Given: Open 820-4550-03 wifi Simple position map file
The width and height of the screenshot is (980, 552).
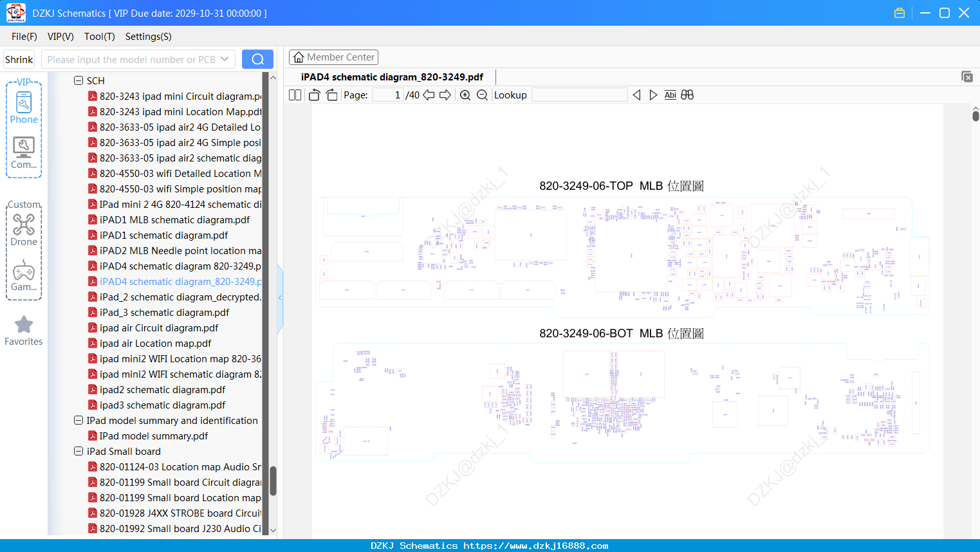Looking at the screenshot, I should pyautogui.click(x=181, y=189).
